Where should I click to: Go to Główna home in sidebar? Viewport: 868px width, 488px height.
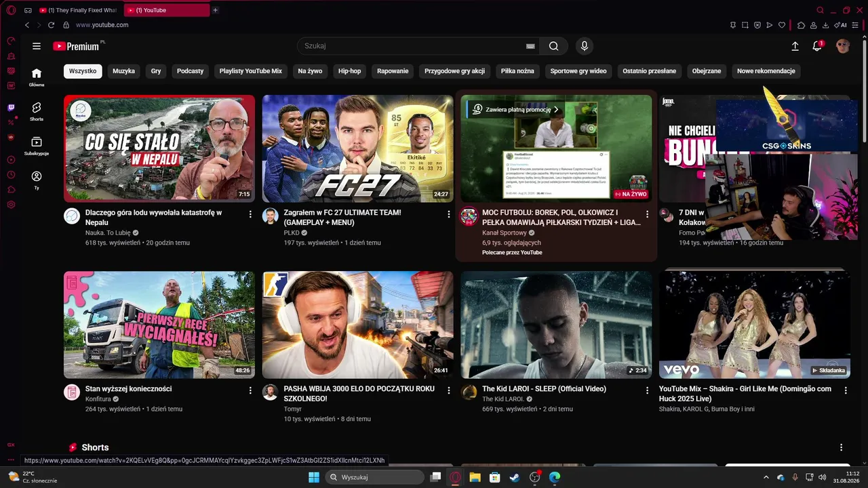click(37, 77)
